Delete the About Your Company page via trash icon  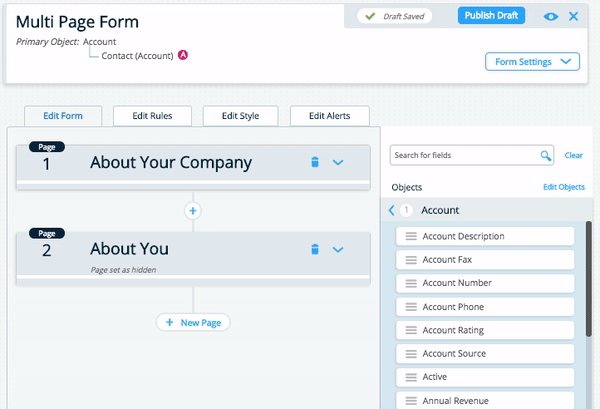314,162
